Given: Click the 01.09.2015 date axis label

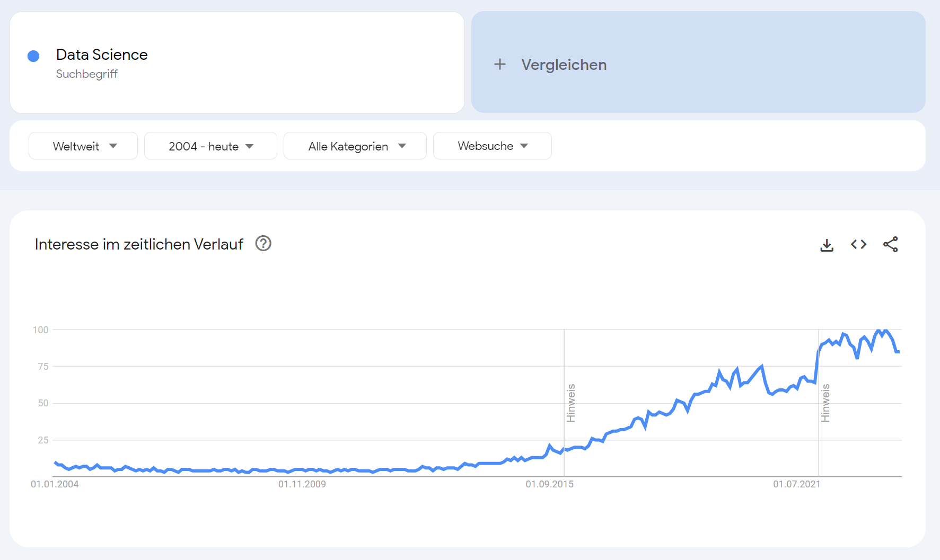Looking at the screenshot, I should (549, 484).
